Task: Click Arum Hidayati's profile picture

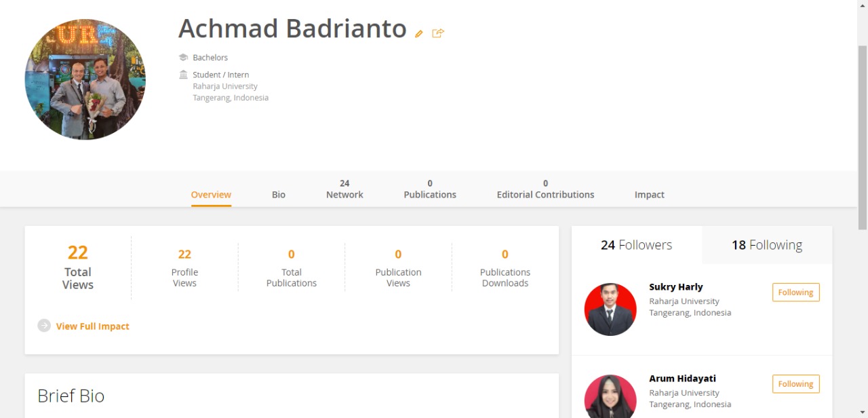Action: [x=610, y=396]
